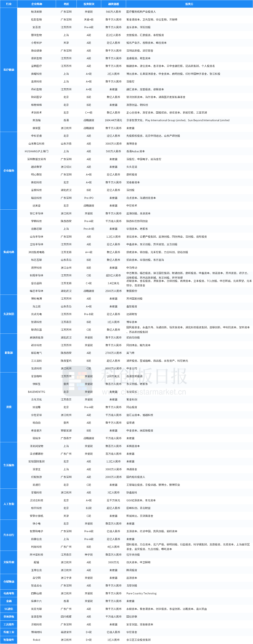
Task: Click company name 康家医
Action: (x=36, y=128)
